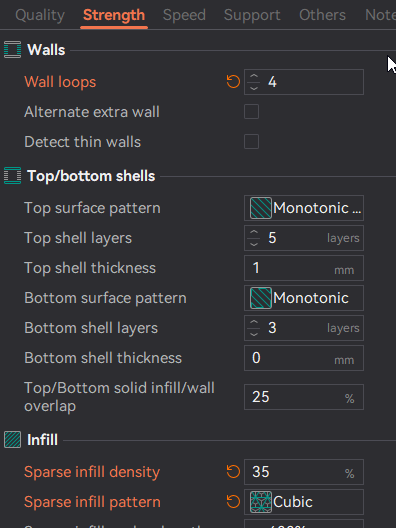Increase Top shell layers count
396x528 pixels.
click(254, 232)
